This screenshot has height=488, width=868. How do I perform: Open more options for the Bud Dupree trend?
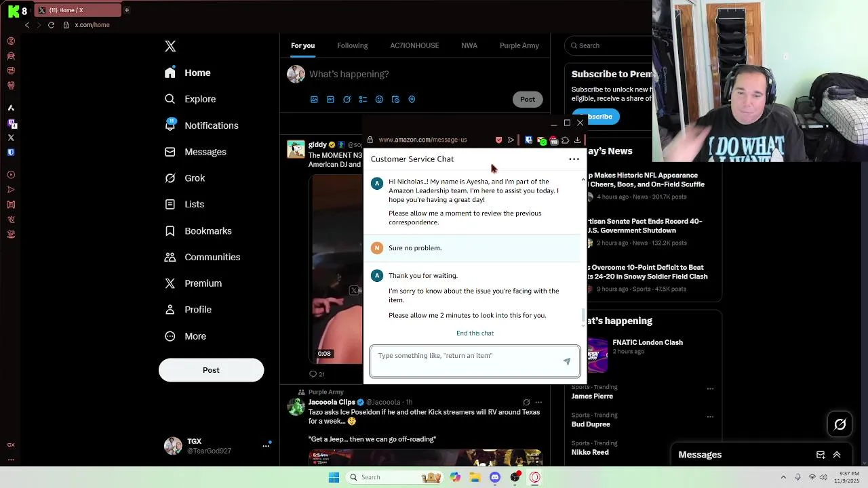pos(710,417)
